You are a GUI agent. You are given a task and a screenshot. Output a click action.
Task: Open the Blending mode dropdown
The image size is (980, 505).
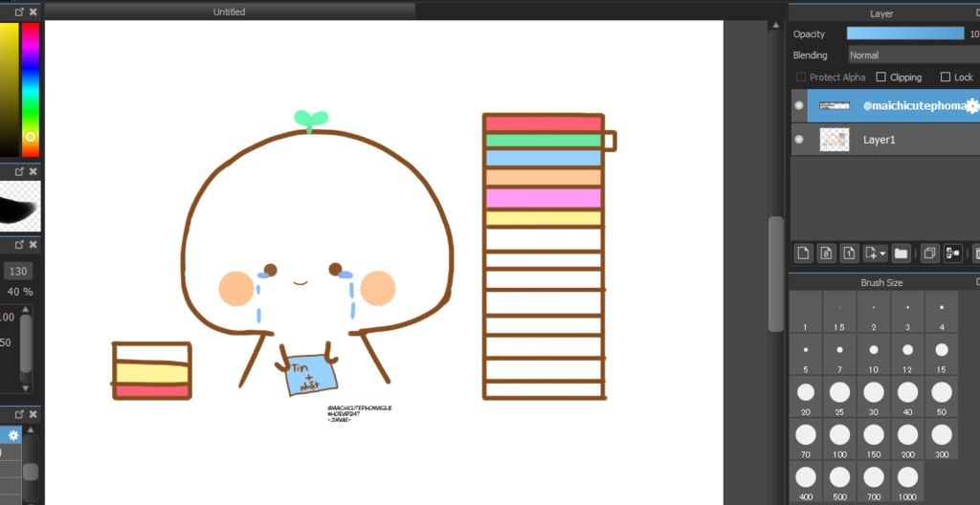pyautogui.click(x=914, y=55)
